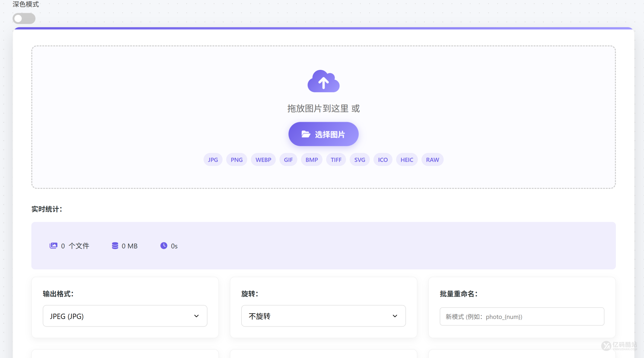Click the 实时统计 section heading
The width and height of the screenshot is (644, 358).
coord(46,209)
